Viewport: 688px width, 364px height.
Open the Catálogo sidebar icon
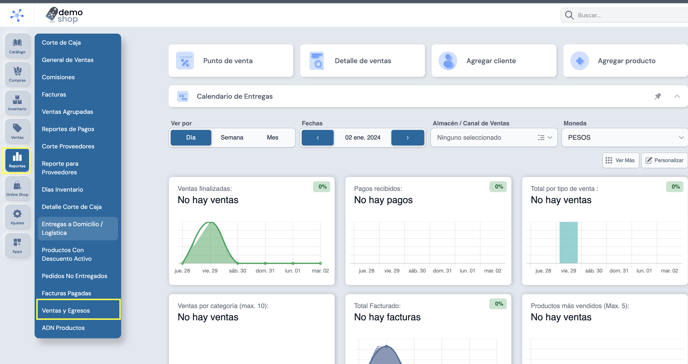pos(17,46)
